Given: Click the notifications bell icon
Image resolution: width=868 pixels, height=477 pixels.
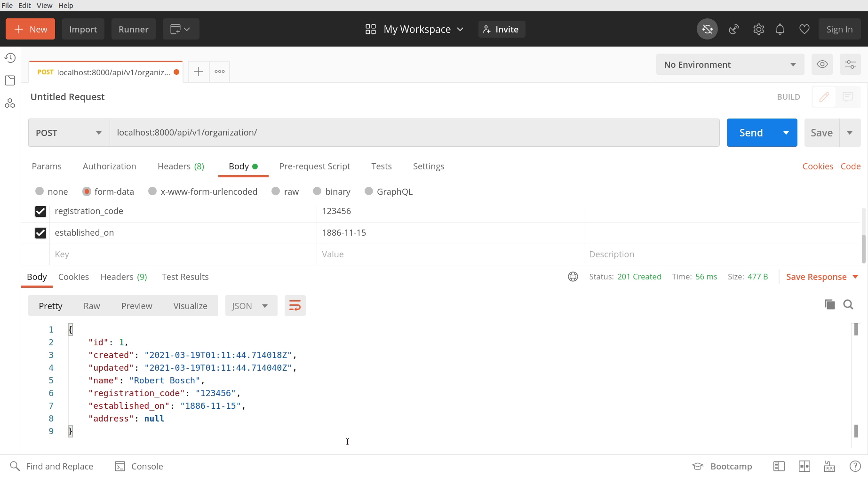Looking at the screenshot, I should [780, 29].
